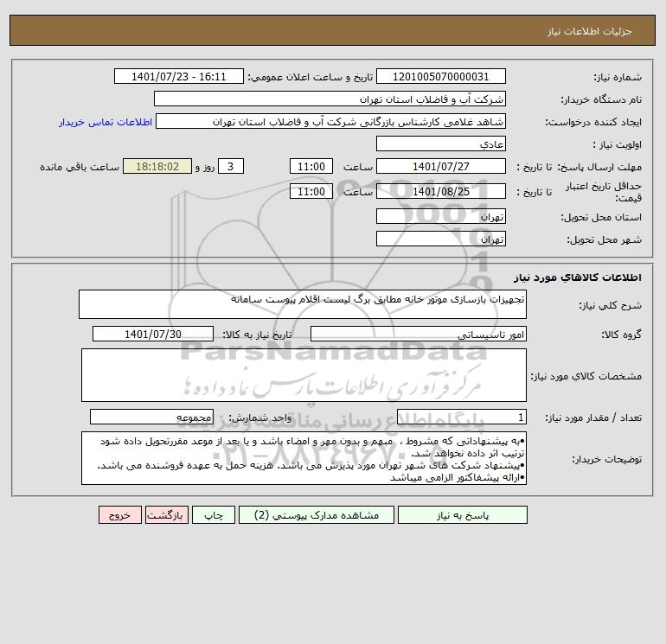Click the announcement date field 1401/07/23 - 16:11
Image resolution: width=666 pixels, height=644 pixels.
click(179, 76)
